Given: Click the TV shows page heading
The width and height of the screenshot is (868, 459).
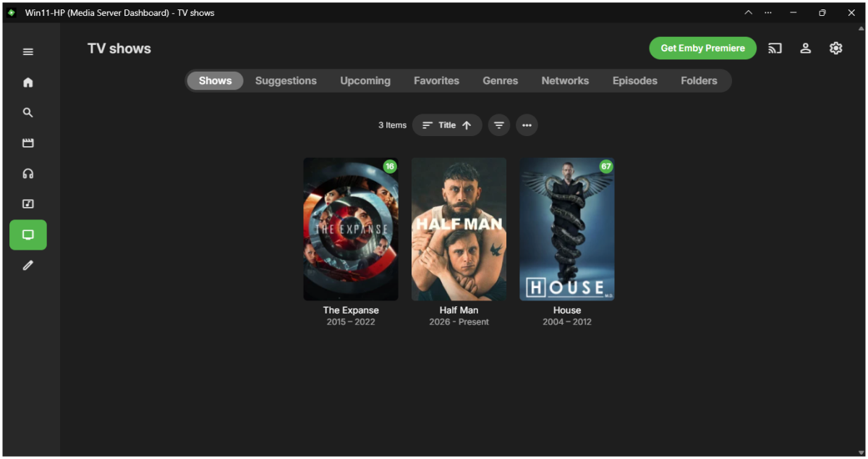Looking at the screenshot, I should (119, 49).
